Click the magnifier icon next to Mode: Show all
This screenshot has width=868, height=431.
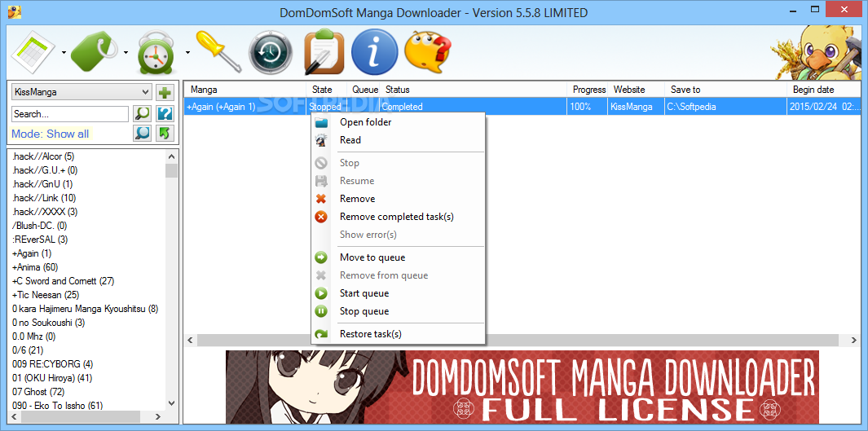(x=143, y=134)
